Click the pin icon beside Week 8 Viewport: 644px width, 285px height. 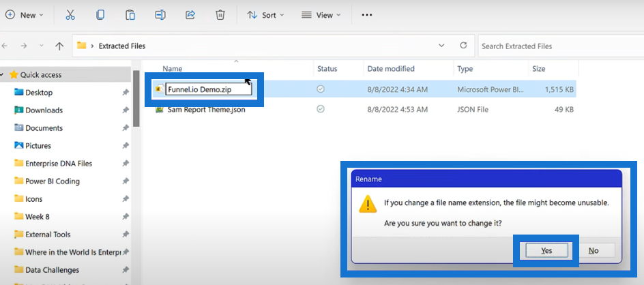point(126,216)
